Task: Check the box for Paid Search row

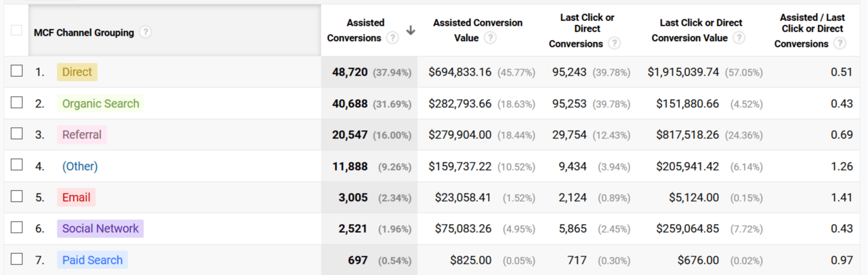Action: pyautogui.click(x=17, y=259)
